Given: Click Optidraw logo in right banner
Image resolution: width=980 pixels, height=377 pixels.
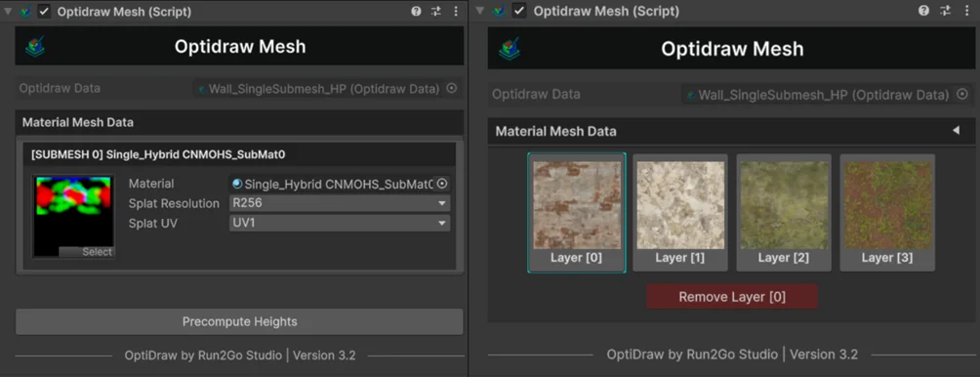Looking at the screenshot, I should [510, 50].
